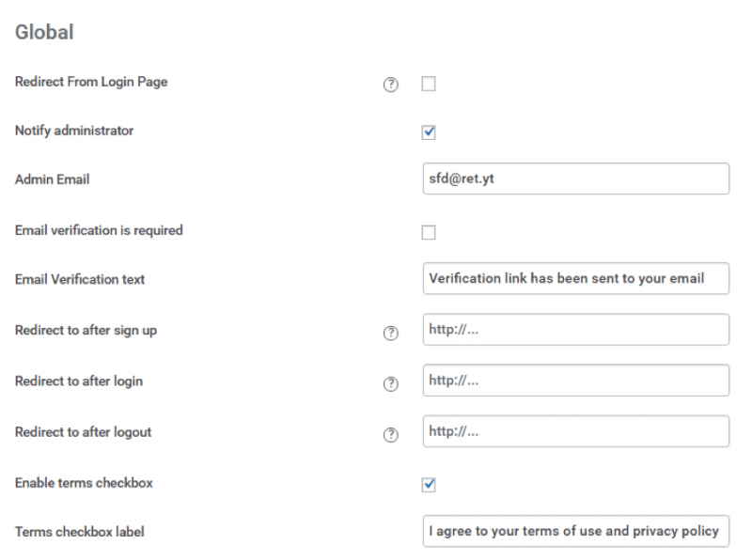Viewport: 752px width, 560px height.
Task: Show help for Redirect to after logout
Action: (x=391, y=435)
